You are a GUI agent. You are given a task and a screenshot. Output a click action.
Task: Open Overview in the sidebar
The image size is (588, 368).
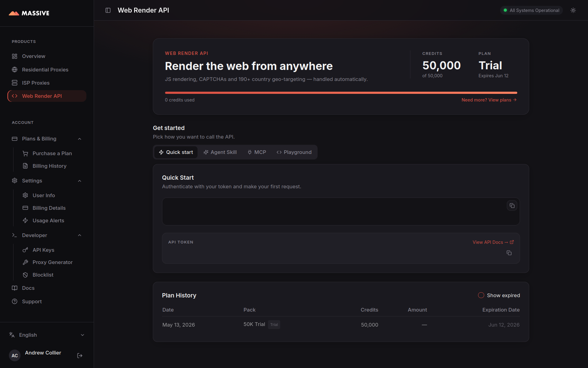47,56
